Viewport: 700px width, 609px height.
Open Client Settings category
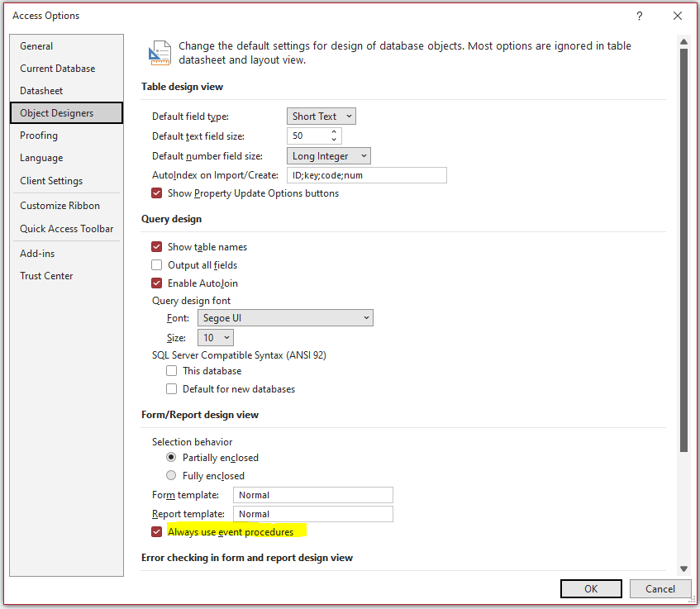point(66,181)
